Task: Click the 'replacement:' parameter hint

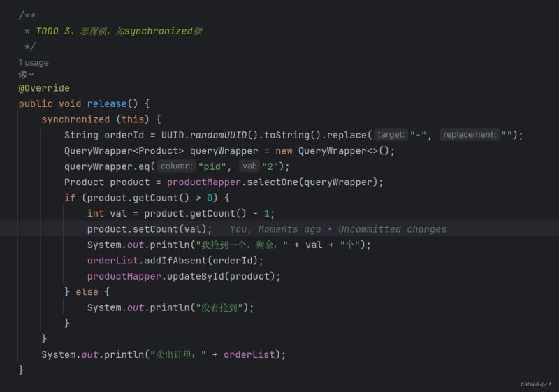Action: click(x=469, y=135)
